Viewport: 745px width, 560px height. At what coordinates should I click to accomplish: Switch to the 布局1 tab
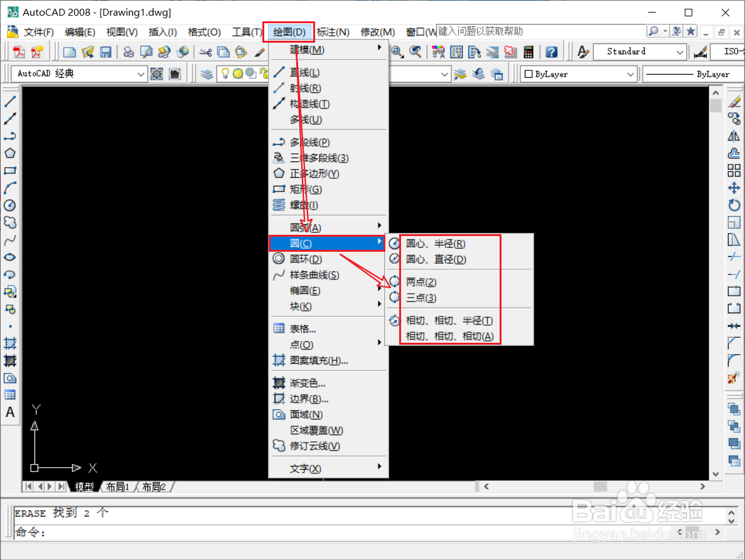point(117,487)
